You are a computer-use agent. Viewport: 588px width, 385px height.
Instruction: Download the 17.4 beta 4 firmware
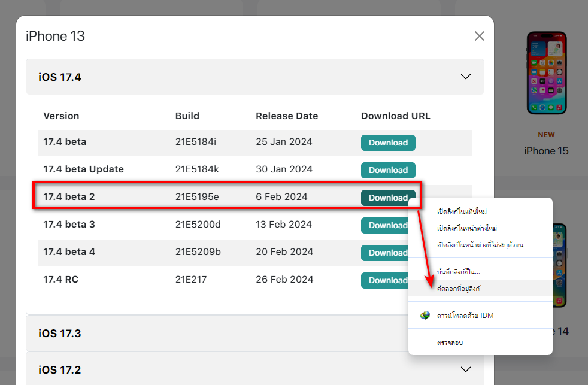click(385, 253)
